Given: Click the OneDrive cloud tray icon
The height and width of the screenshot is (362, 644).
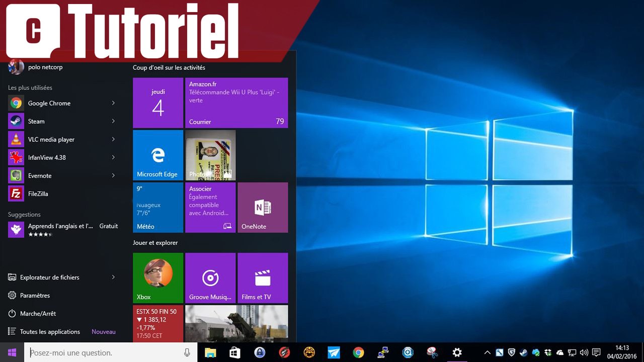Looking at the screenshot, I should pos(560,352).
